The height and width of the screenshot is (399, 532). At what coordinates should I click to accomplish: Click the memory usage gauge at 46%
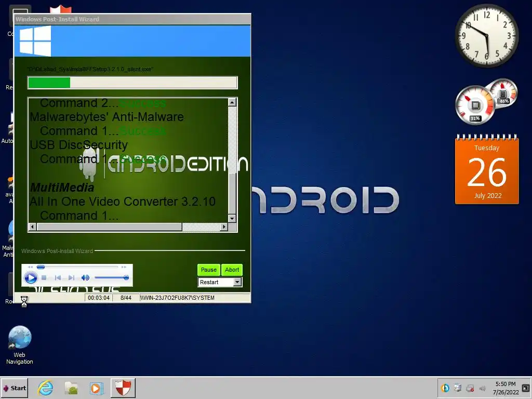coord(503,92)
